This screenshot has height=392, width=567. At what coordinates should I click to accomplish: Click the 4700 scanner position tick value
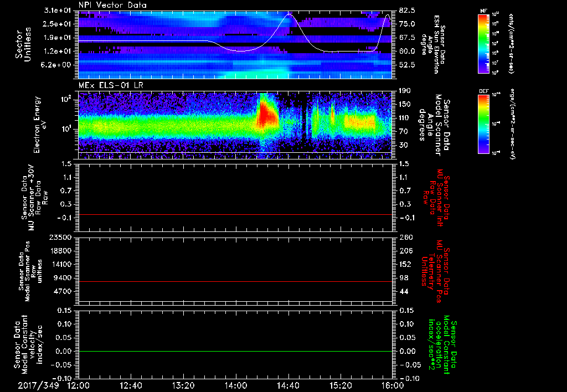coord(62,291)
